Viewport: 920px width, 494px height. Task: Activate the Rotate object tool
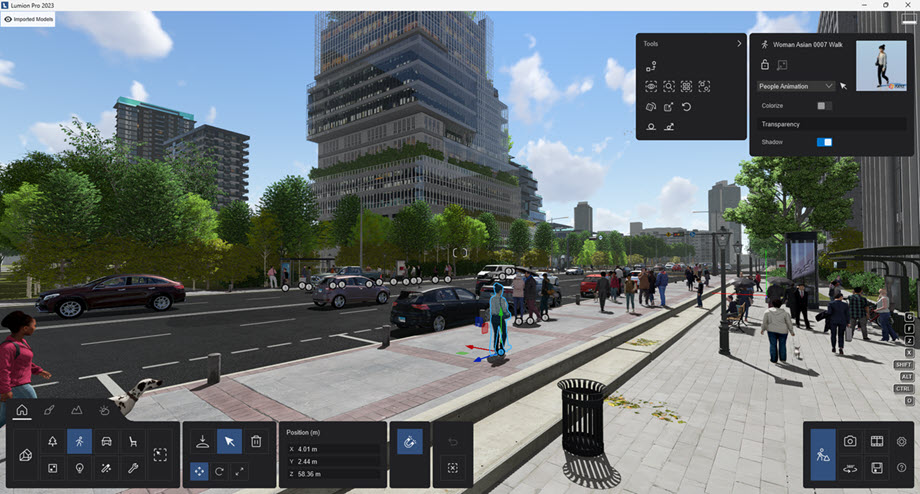(x=219, y=469)
